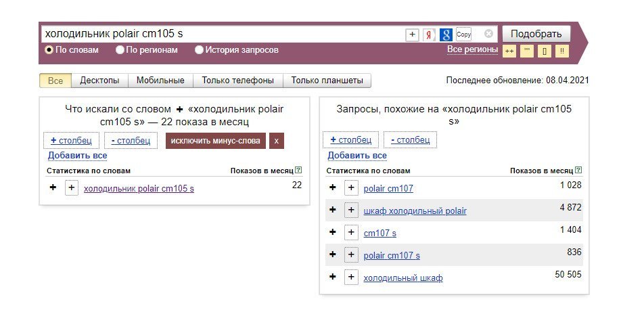Add 'polair cm107' with the boxed plus
This screenshot has width=644, height=333.
351,188
